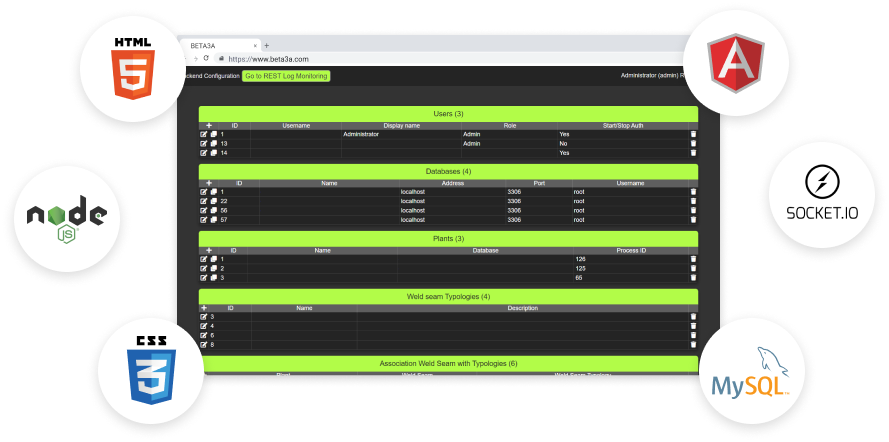
Task: Click the CSS3 logo
Action: tap(151, 371)
